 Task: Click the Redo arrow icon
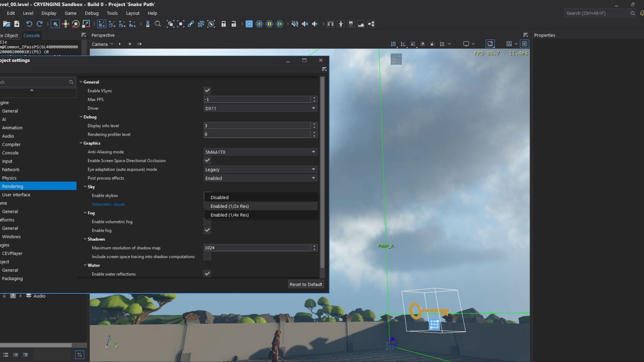pyautogui.click(x=39, y=24)
